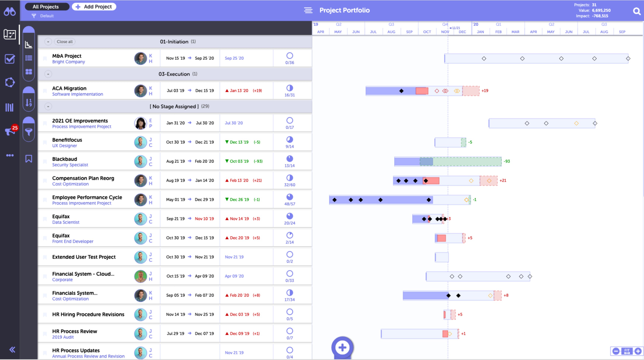The width and height of the screenshot is (644, 360).
Task: Open the hamburger menu beside Project Portfolio
Action: click(x=308, y=10)
